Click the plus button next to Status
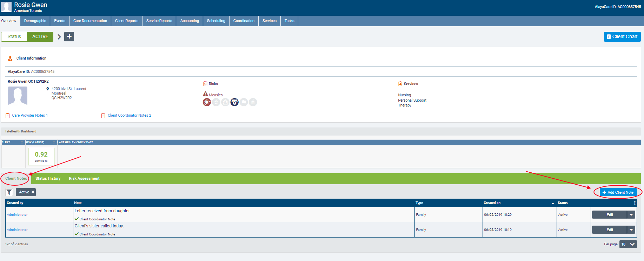 click(x=69, y=36)
